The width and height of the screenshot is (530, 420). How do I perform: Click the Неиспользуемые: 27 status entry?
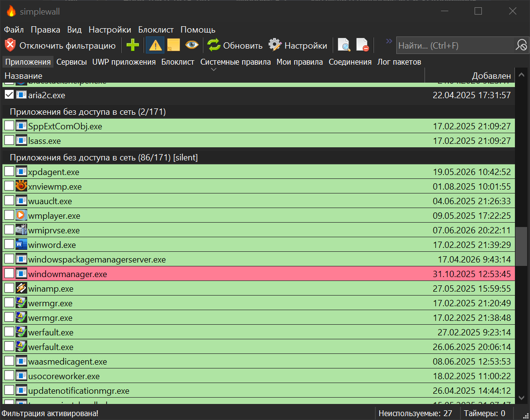point(415,413)
